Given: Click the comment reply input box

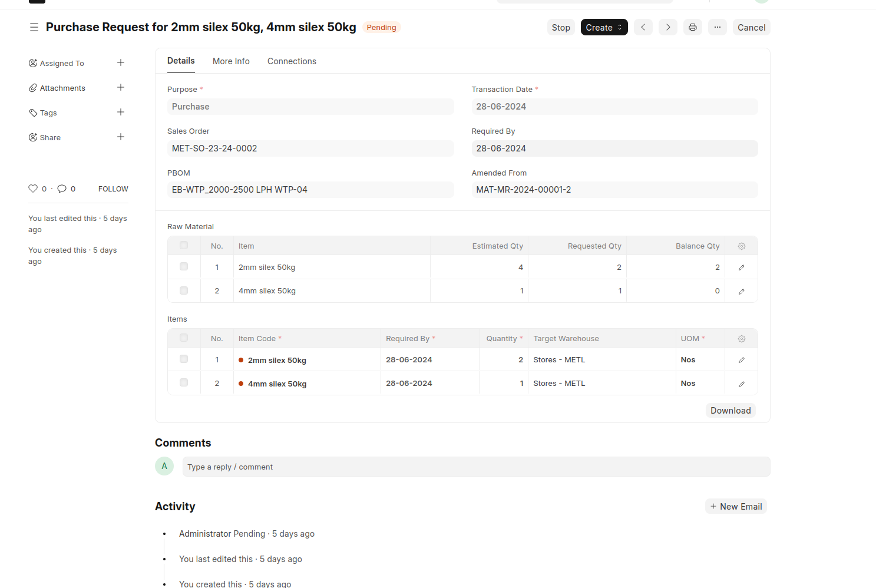Looking at the screenshot, I should [x=476, y=467].
